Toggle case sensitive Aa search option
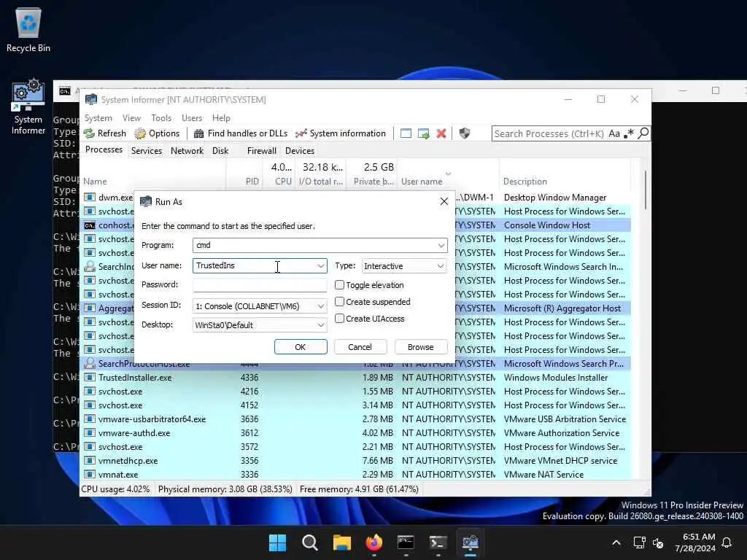This screenshot has height=560, width=747. coord(614,133)
